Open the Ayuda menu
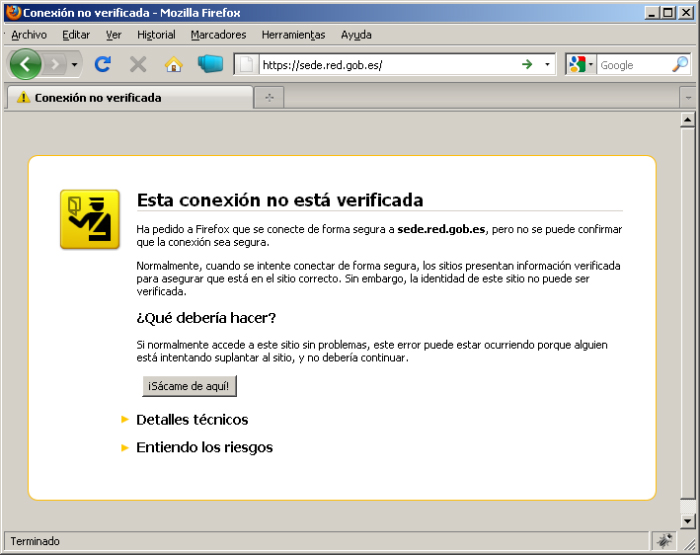 click(356, 35)
